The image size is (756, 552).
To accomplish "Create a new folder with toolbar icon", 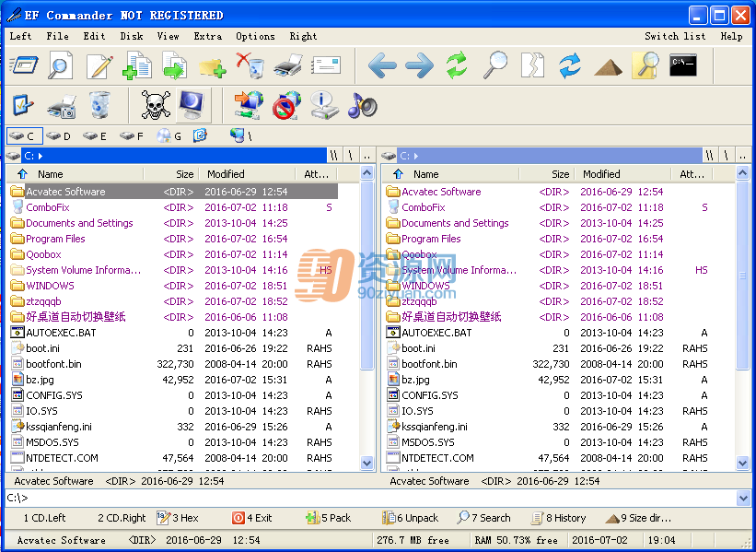I will pos(212,66).
